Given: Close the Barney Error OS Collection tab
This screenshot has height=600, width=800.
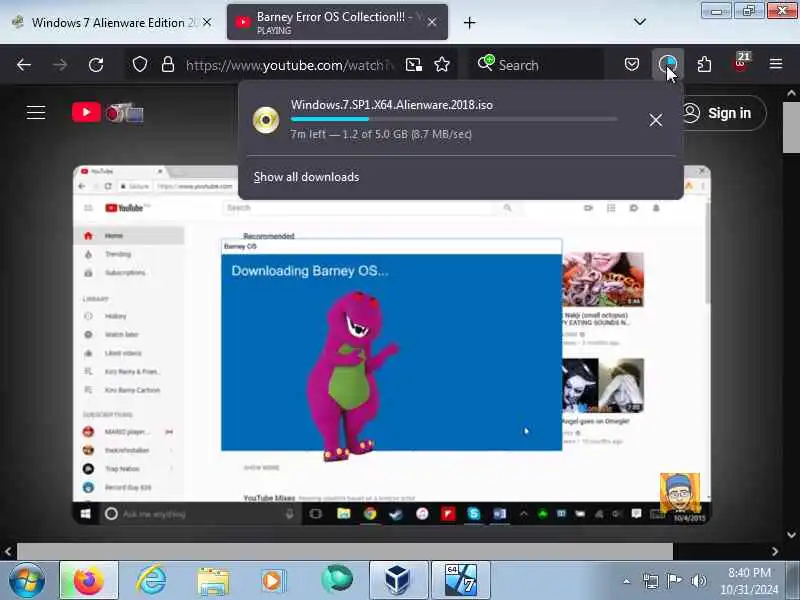Looking at the screenshot, I should point(432,22).
